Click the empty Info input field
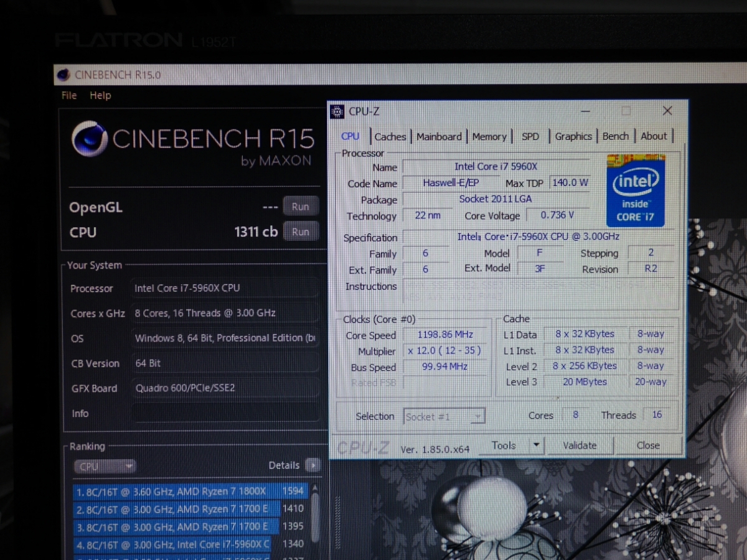Image resolution: width=747 pixels, height=560 pixels. pos(225,413)
